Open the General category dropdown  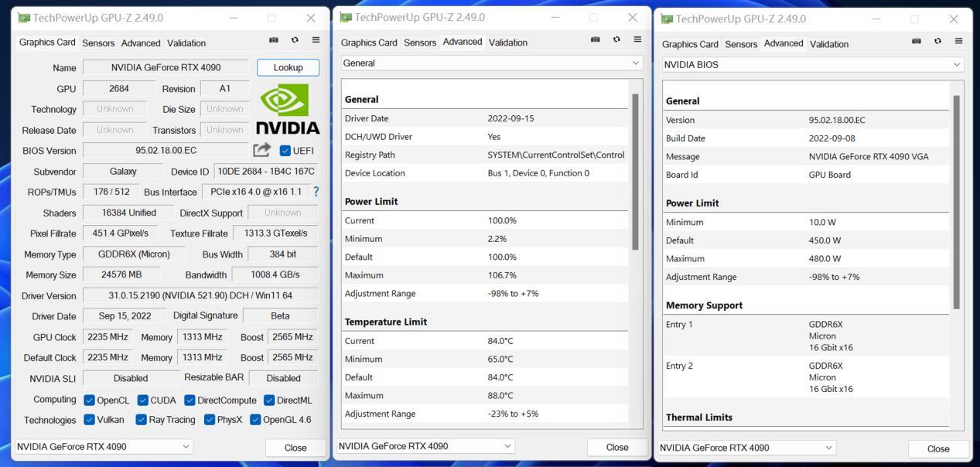point(492,63)
